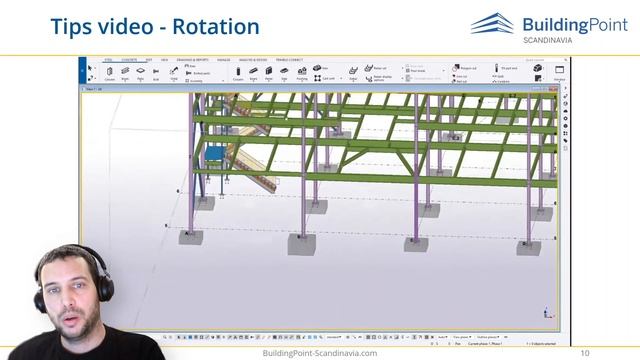Click the BuildingPoint Scandinavia logo
The image size is (640, 360).
[549, 28]
